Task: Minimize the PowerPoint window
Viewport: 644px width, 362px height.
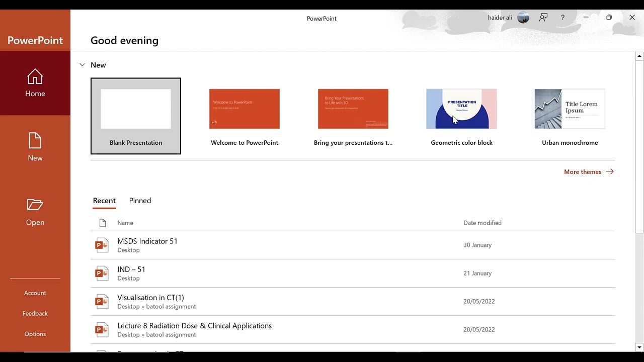Action: click(586, 18)
